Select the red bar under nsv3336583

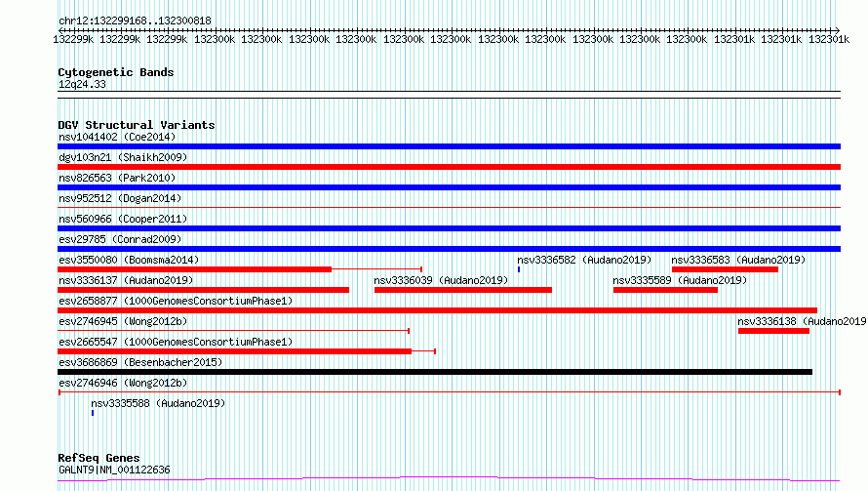(725, 269)
